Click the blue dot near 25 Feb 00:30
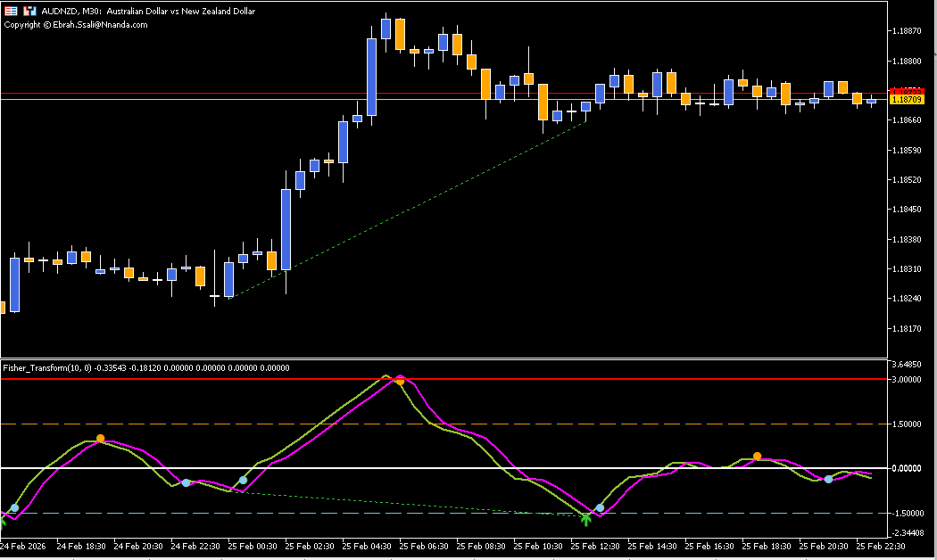This screenshot has height=560, width=937. pos(244,480)
